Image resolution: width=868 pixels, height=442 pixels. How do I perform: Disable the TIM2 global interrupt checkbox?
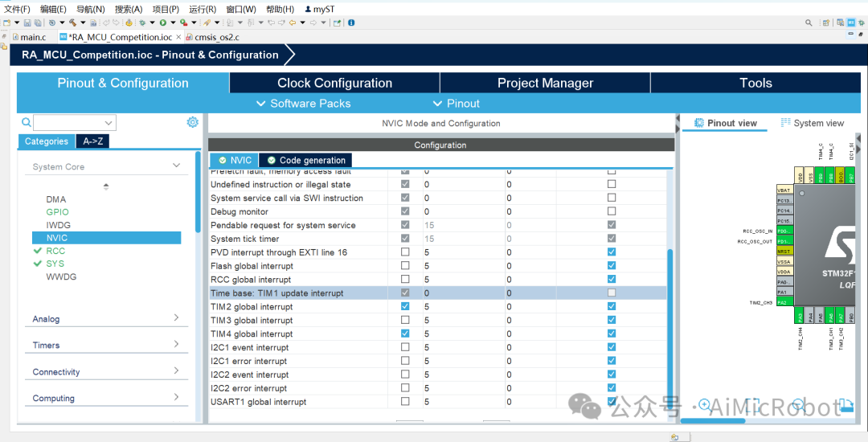405,306
